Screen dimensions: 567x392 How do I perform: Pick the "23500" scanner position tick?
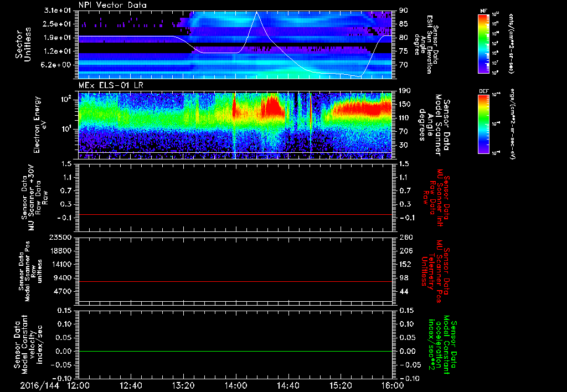tap(61, 238)
